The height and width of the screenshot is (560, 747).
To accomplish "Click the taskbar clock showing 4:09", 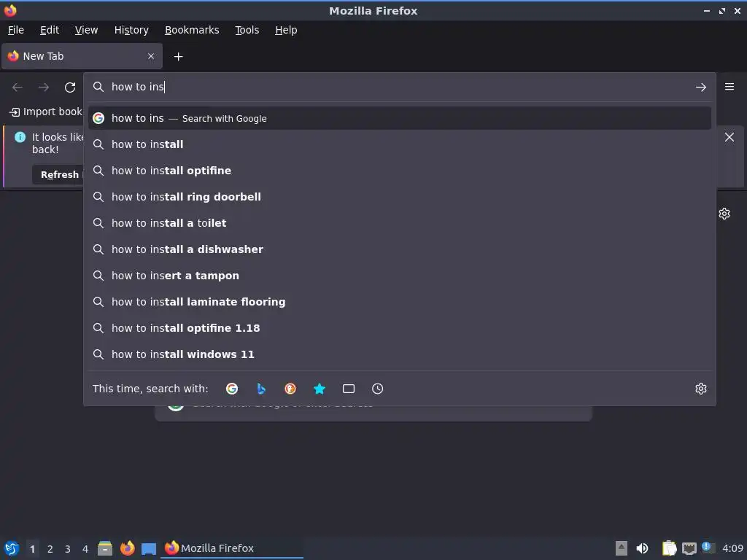I will tap(732, 548).
